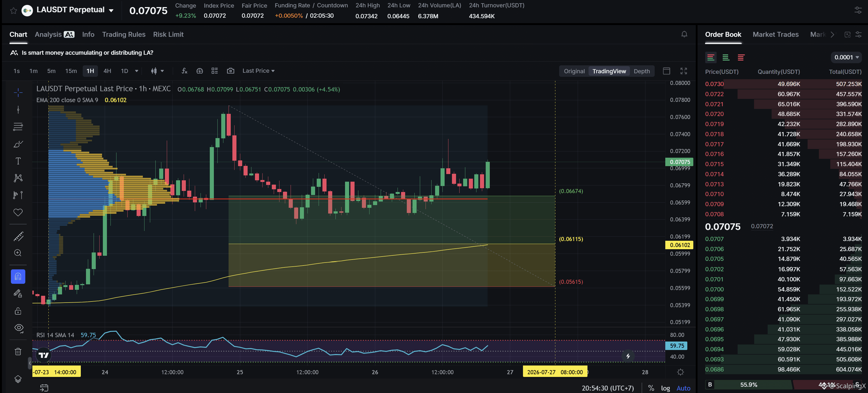Select the 4H timeframe
868x393 pixels.
(x=107, y=71)
